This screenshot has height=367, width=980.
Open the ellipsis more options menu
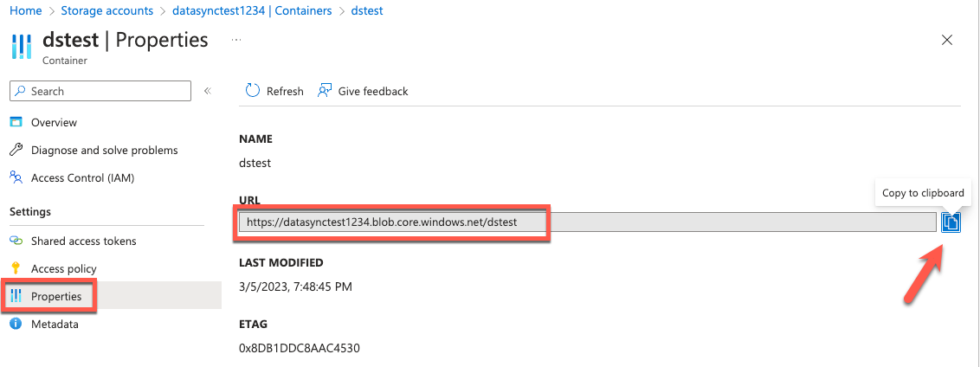[x=236, y=40]
